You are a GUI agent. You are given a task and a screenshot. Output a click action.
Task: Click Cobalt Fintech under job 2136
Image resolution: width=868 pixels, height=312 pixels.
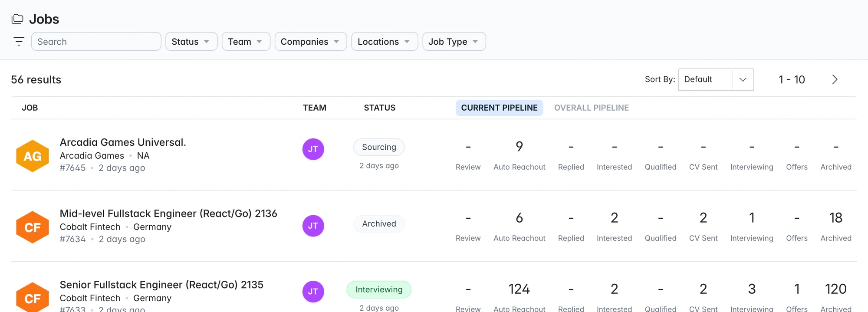coord(90,227)
